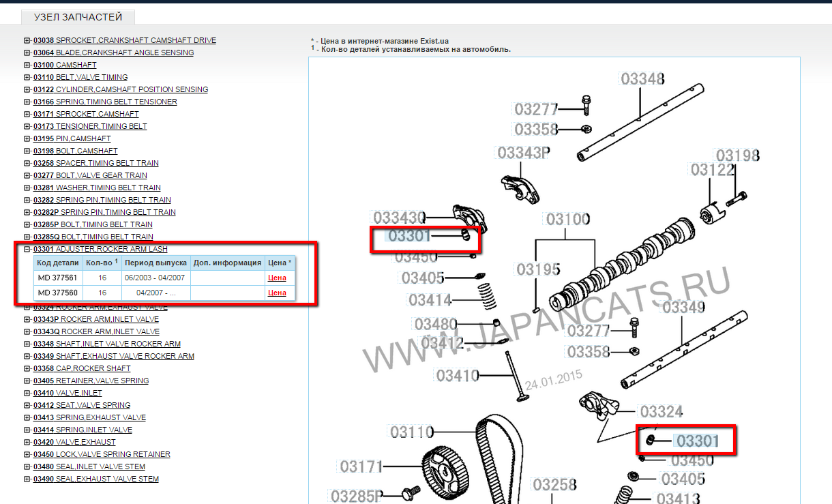Click the 03348 rocker shaft diagram label

tap(642, 78)
